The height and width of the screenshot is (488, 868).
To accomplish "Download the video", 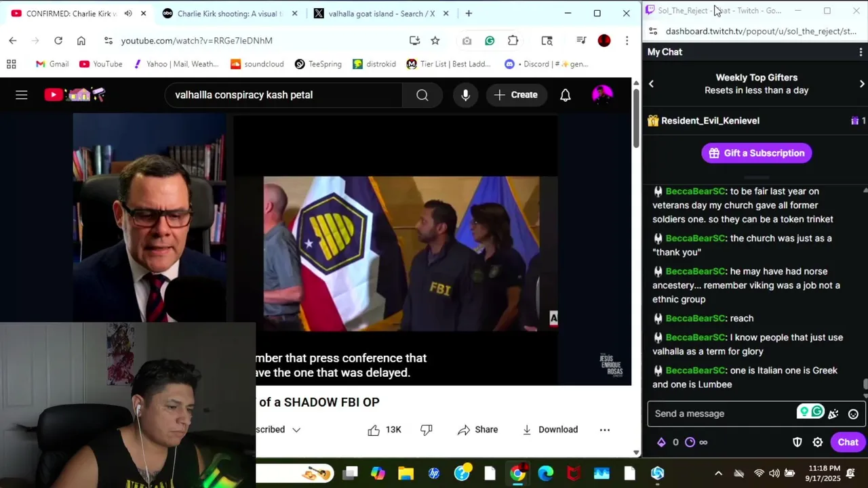I will 550,430.
